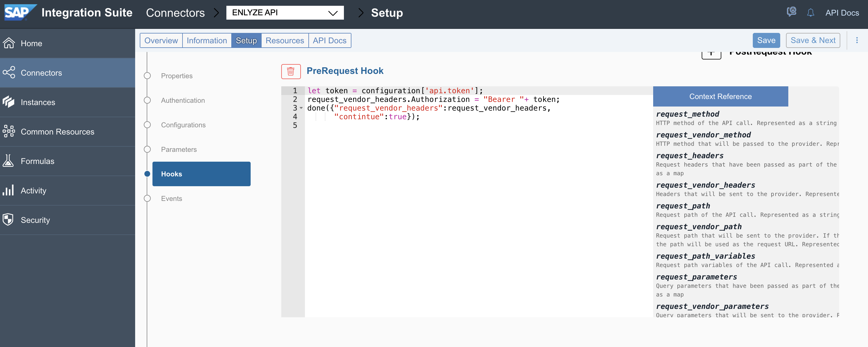
Task: Open the vertical three-dot more menu
Action: [857, 40]
